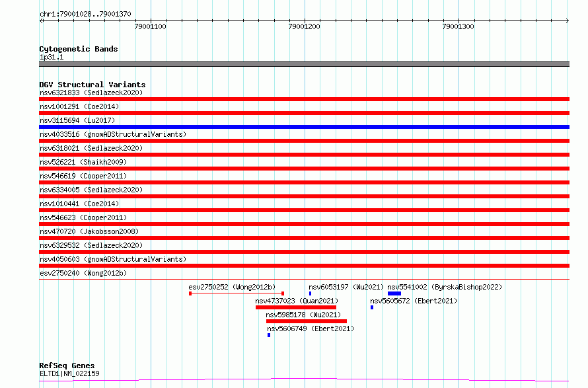
Task: Click the blue nsv5605672 variant marker
Action: (x=372, y=307)
